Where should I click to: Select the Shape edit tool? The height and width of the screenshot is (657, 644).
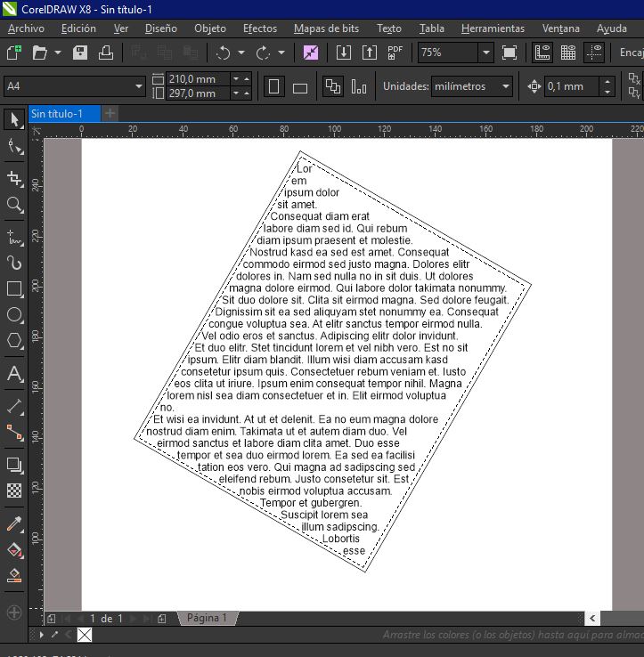tap(14, 147)
